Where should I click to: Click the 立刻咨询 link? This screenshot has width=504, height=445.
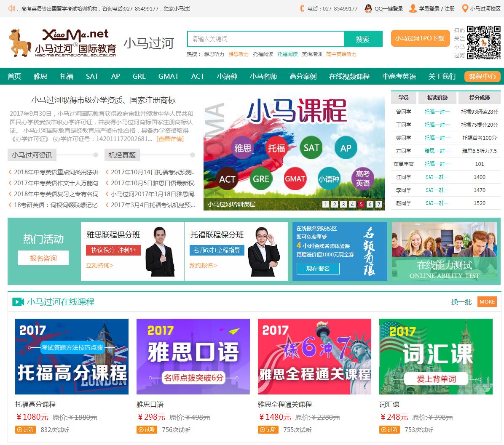point(99,265)
